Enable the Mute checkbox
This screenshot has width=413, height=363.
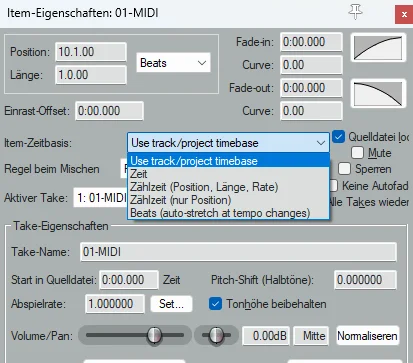357,153
